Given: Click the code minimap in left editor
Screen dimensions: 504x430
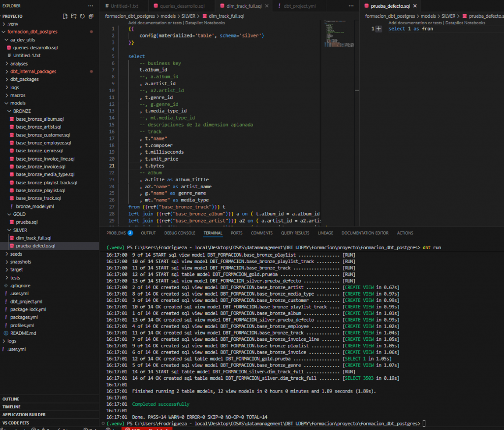Looking at the screenshot, I should click(336, 34).
